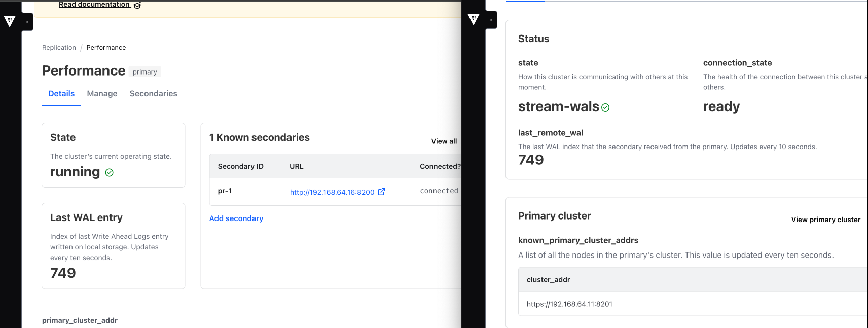Click View primary cluster link
Screen dimensions: 868x328
coord(825,220)
